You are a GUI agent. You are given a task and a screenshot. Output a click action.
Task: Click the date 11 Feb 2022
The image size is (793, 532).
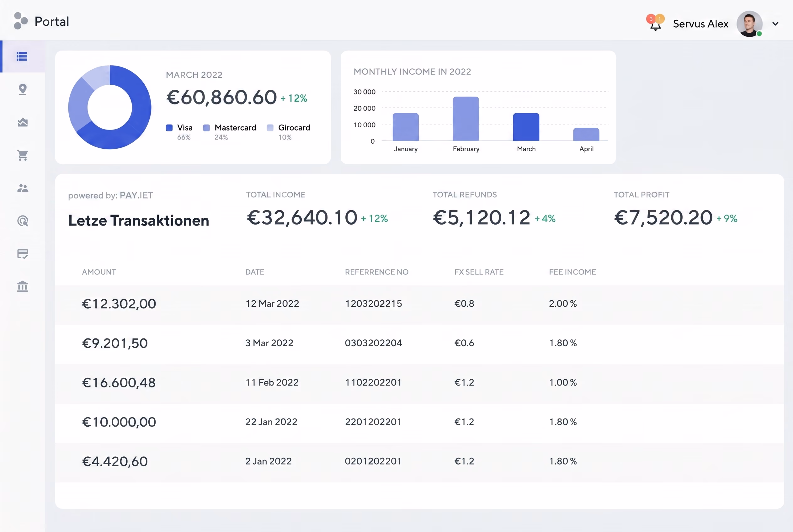272,382
